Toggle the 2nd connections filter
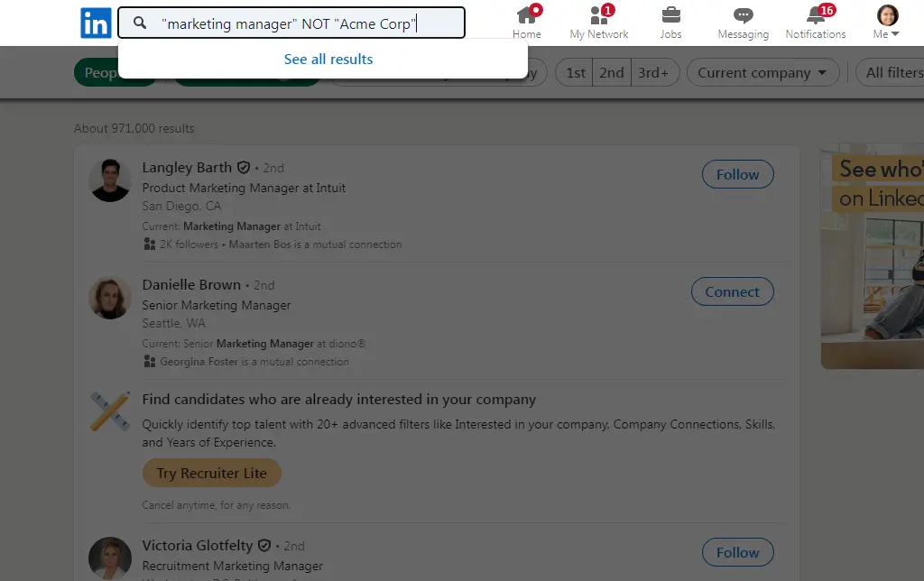This screenshot has width=924, height=581. 612,72
